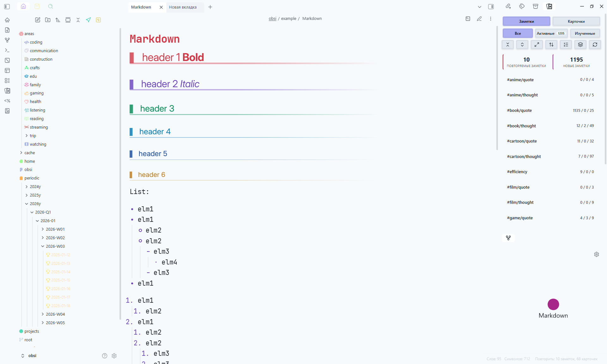The width and height of the screenshot is (607, 364).
Task: Change file explorer sort order
Action: point(58,20)
